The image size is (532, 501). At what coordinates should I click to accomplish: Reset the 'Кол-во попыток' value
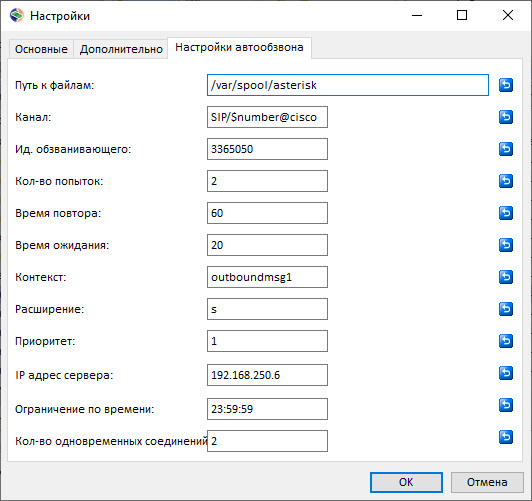tap(506, 181)
